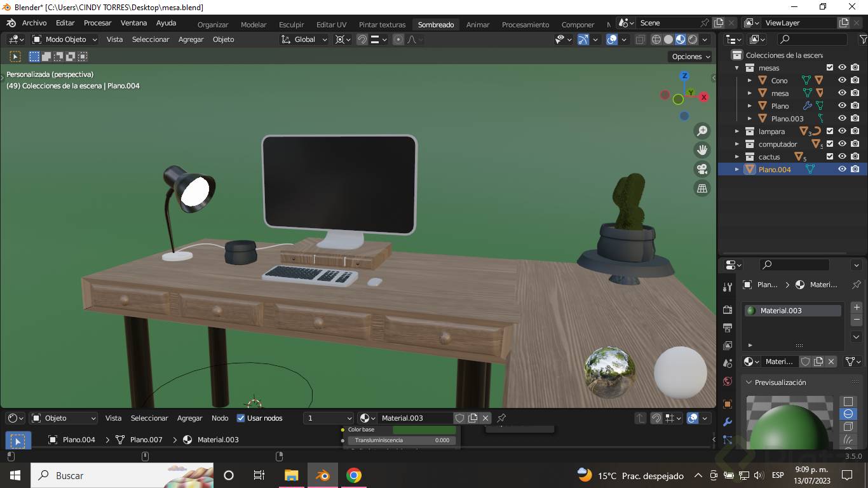Select Material.003 in material slot list
Screen dimensions: 868x488
click(794, 311)
